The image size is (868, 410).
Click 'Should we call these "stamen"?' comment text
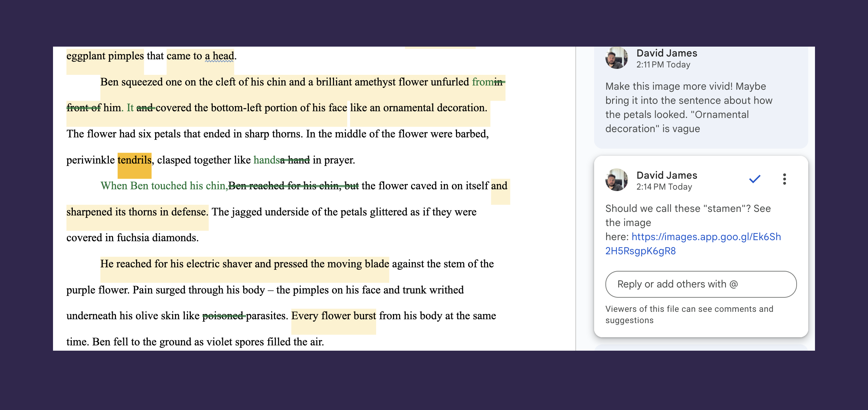[x=688, y=215]
